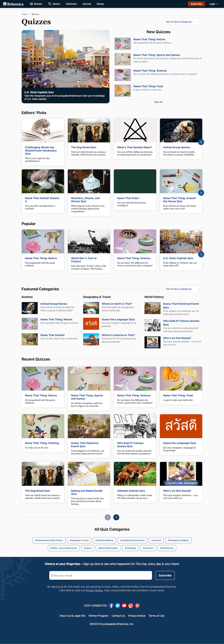Open the Pinterest social icon
224x644 pixels.
pos(137,605)
